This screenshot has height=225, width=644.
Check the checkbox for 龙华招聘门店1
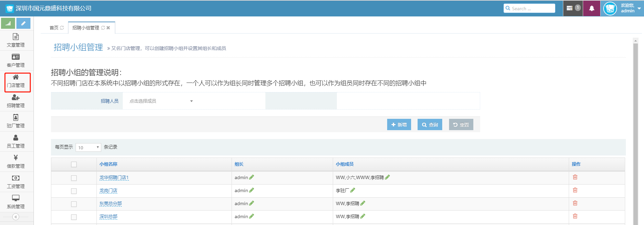[x=74, y=178]
